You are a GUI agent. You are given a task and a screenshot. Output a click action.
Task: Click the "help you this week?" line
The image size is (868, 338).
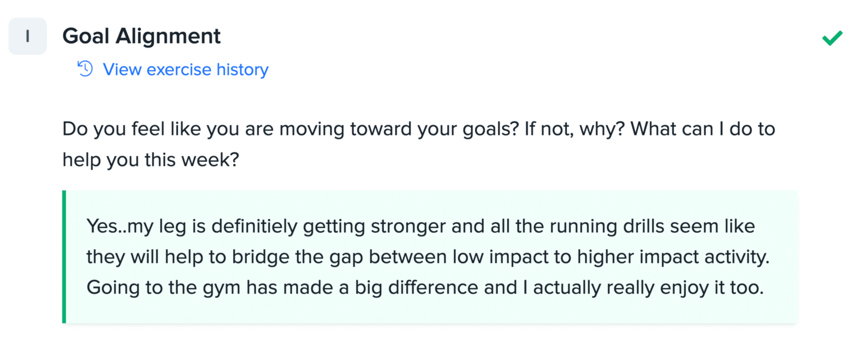pos(151,160)
